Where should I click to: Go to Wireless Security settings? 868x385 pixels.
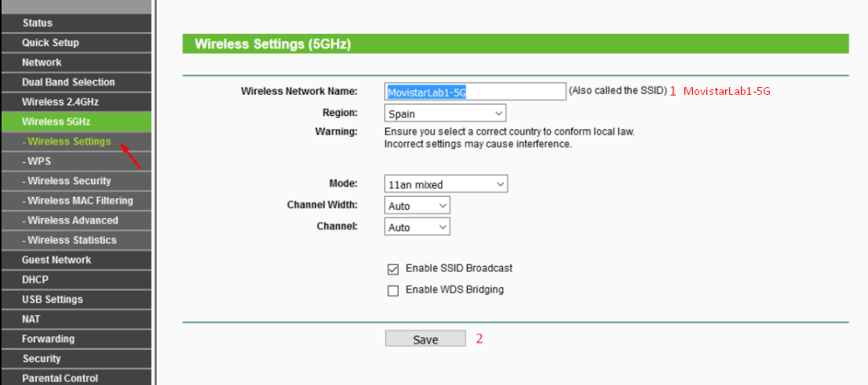(x=76, y=181)
